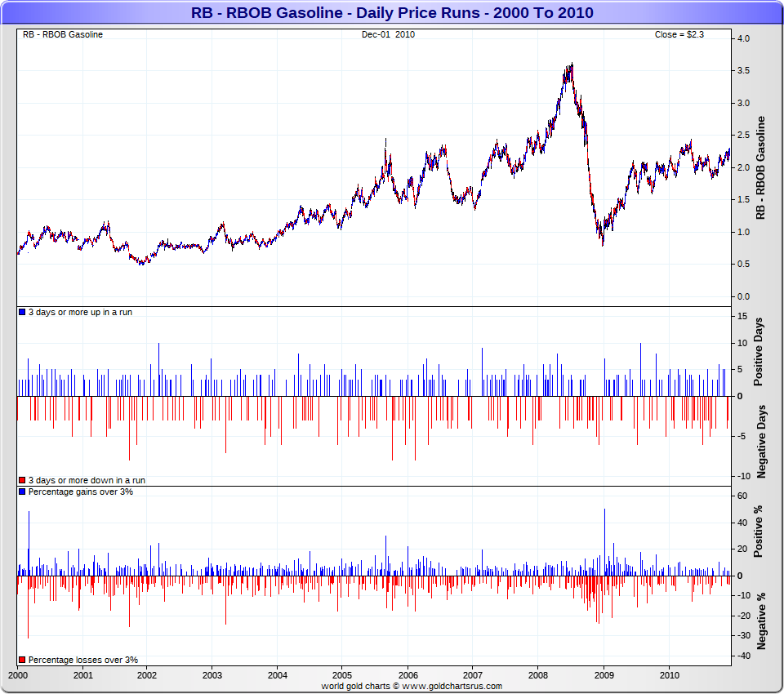Click the 'world gold charts © www.goldchartsrus.com' footer credit

pos(412,686)
